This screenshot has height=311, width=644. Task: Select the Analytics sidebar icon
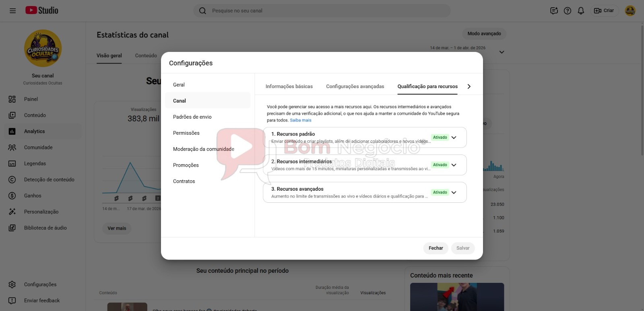[x=12, y=131]
